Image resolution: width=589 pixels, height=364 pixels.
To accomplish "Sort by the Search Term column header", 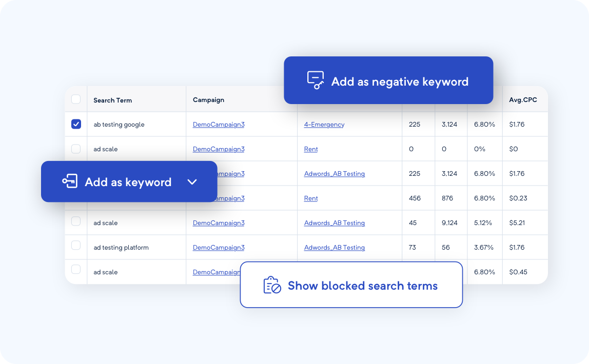I will 112,100.
